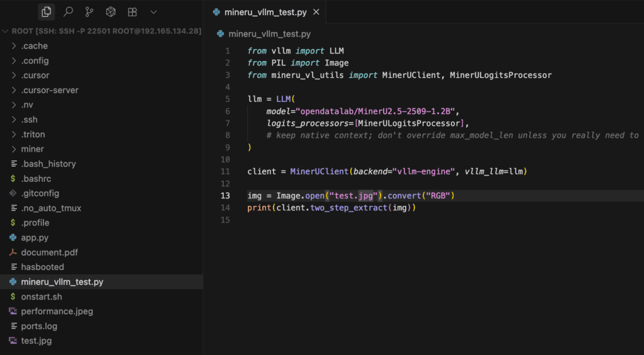This screenshot has width=644, height=355.
Task: Open the Extensions view icon
Action: click(132, 12)
